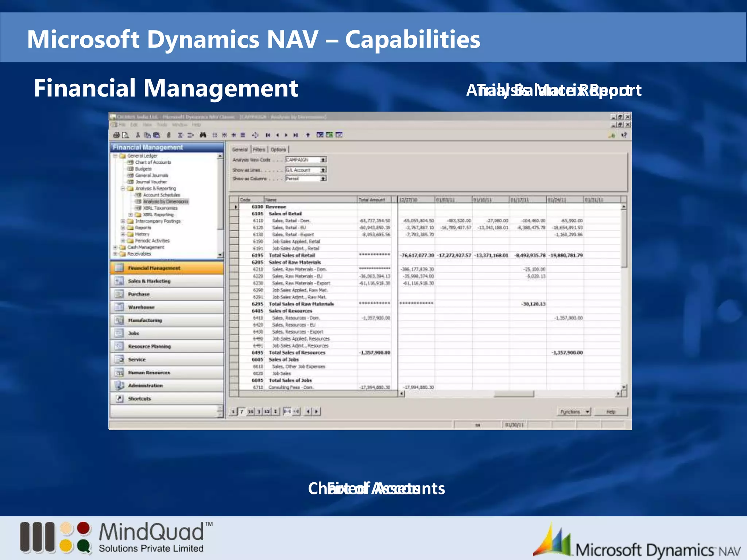This screenshot has height=560, width=747.
Task: Select the 7 day period toggle
Action: [x=241, y=411]
